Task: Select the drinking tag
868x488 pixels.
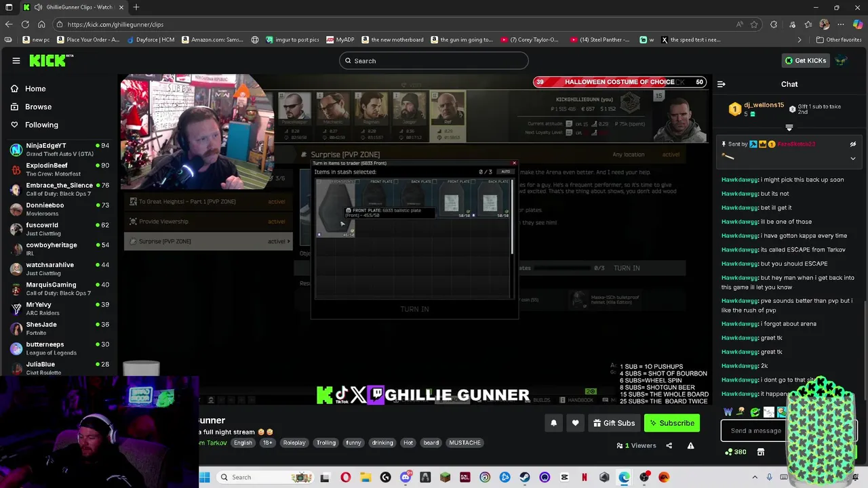Action: point(382,443)
